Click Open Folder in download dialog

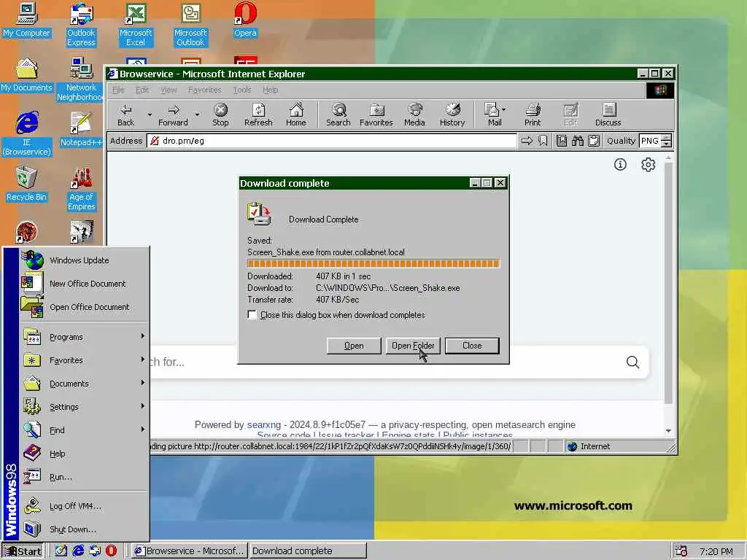coord(413,346)
